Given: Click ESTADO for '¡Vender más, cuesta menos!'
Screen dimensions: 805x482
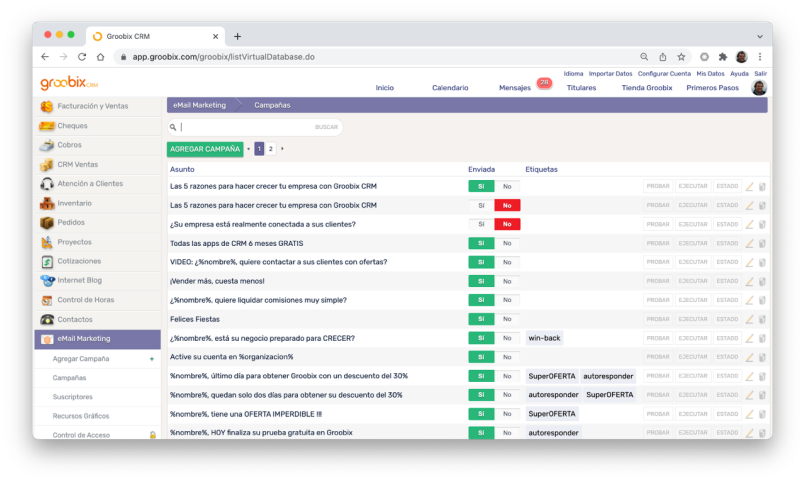Looking at the screenshot, I should pos(727,281).
